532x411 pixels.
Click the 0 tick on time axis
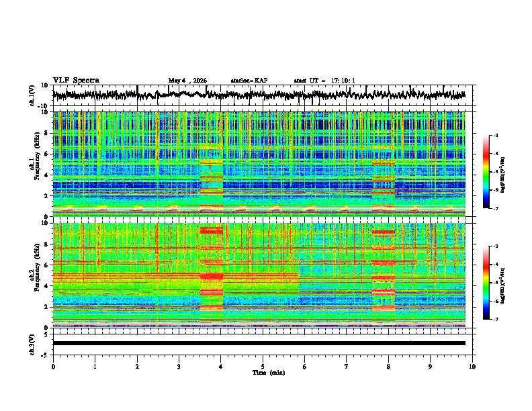coord(53,367)
